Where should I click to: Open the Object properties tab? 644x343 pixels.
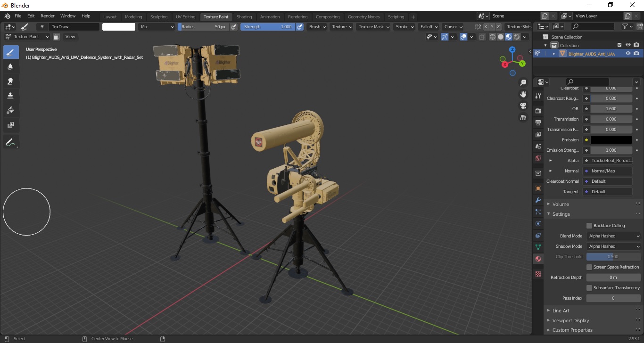tap(538, 188)
